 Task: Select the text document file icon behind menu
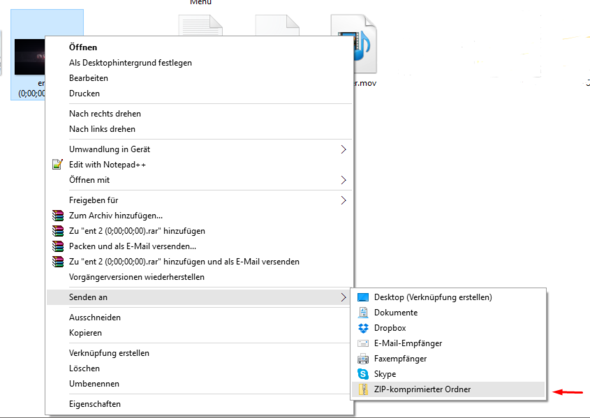[201, 25]
